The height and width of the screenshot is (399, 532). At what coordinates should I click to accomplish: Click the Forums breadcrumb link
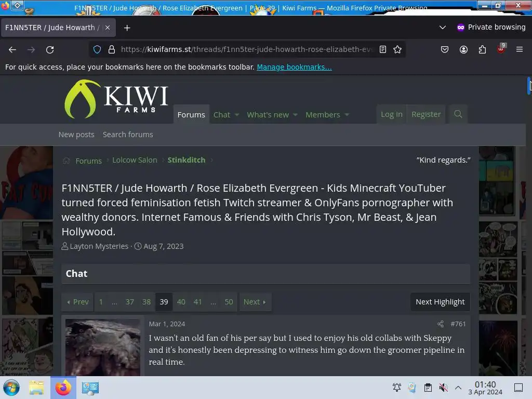[x=88, y=161]
